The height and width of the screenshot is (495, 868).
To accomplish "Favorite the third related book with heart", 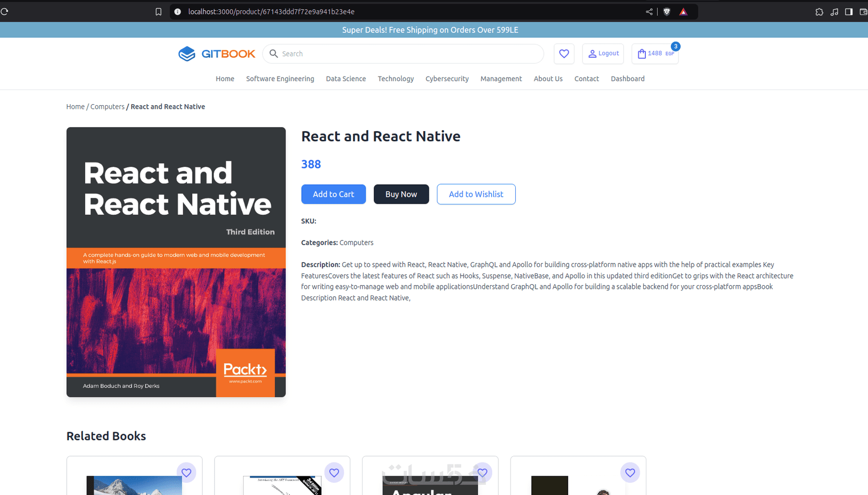I will click(x=482, y=473).
